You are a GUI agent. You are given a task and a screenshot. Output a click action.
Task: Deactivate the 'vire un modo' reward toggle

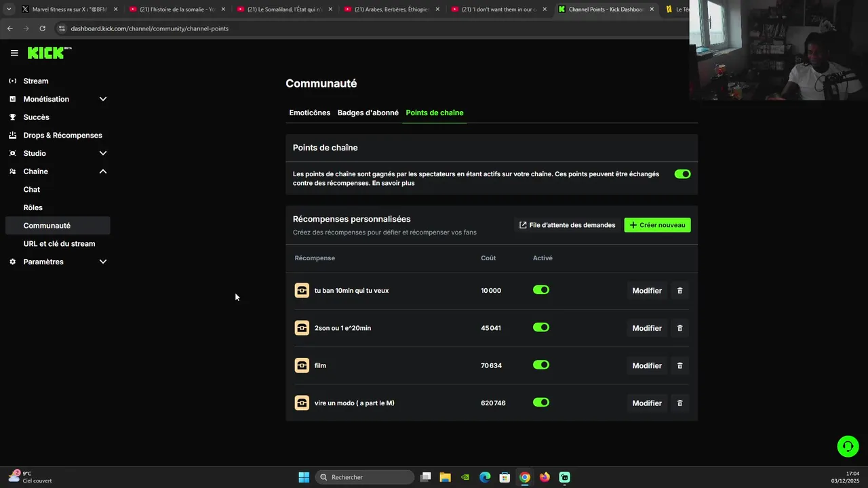coord(540,403)
